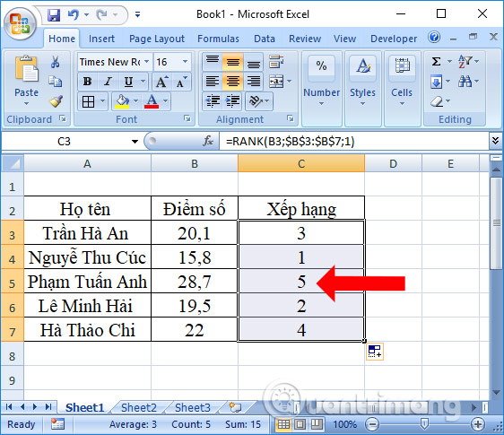
Task: Click the Insert Function fx icon
Action: (208, 141)
